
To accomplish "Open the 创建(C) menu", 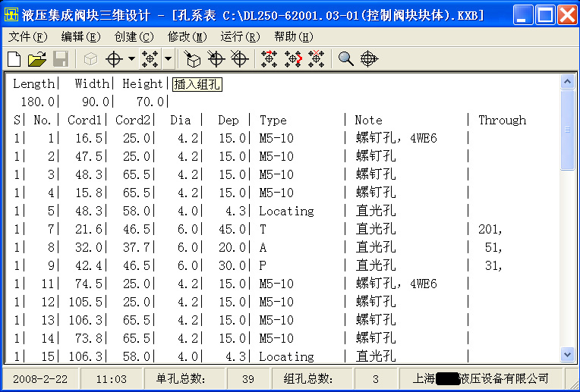I will [x=134, y=36].
